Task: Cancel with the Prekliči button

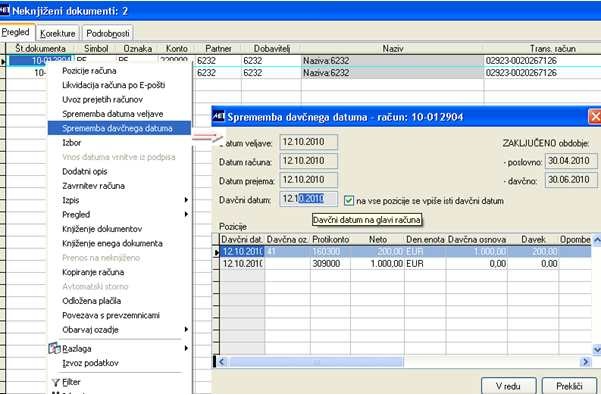Action: pos(569,386)
